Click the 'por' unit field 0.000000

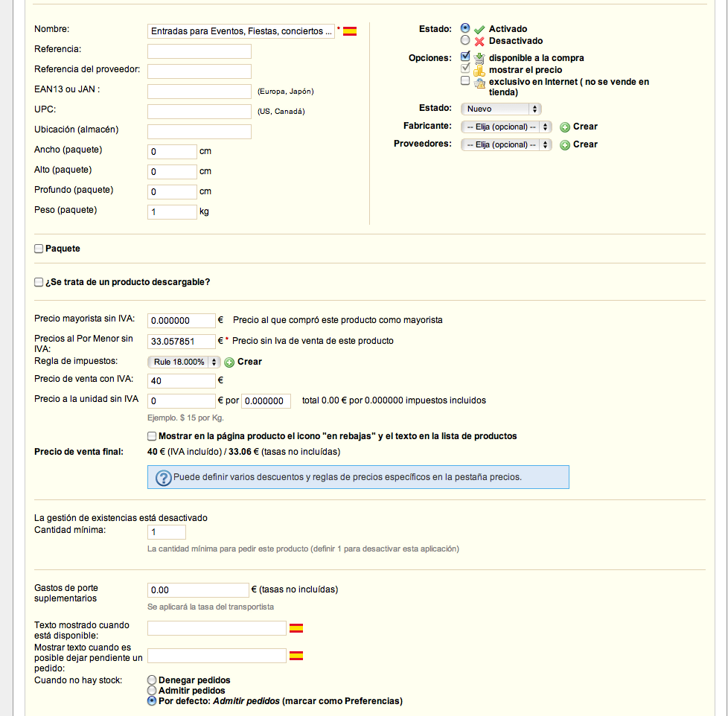[266, 400]
